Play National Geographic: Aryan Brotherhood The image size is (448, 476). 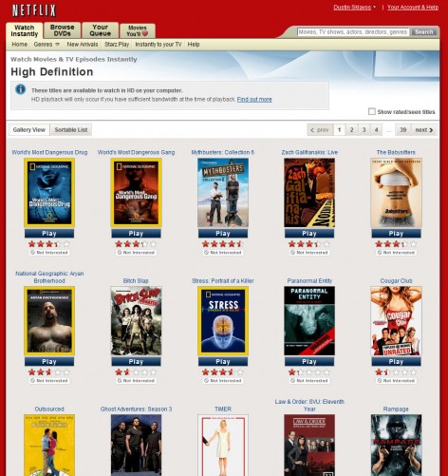click(49, 362)
